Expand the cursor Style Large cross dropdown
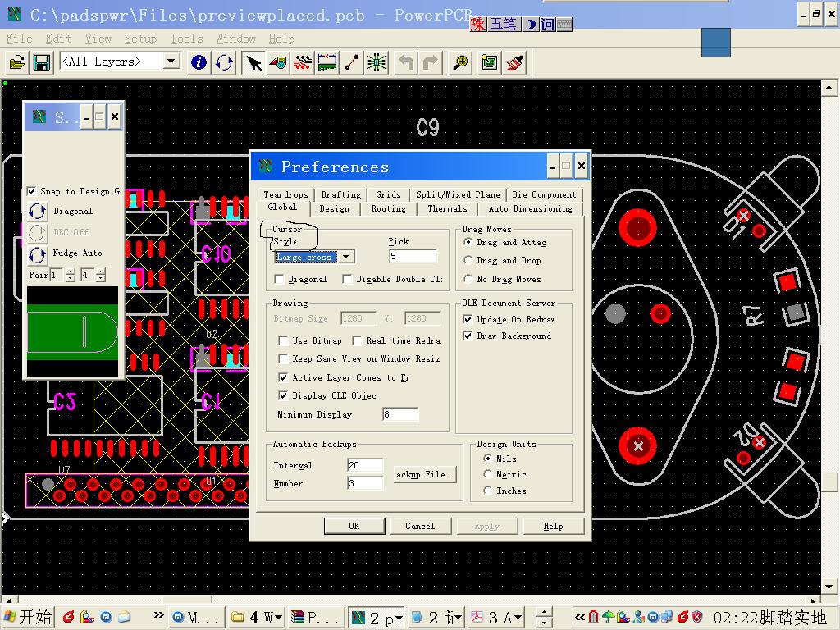Screen dimensions: 840x630 [x=346, y=257]
